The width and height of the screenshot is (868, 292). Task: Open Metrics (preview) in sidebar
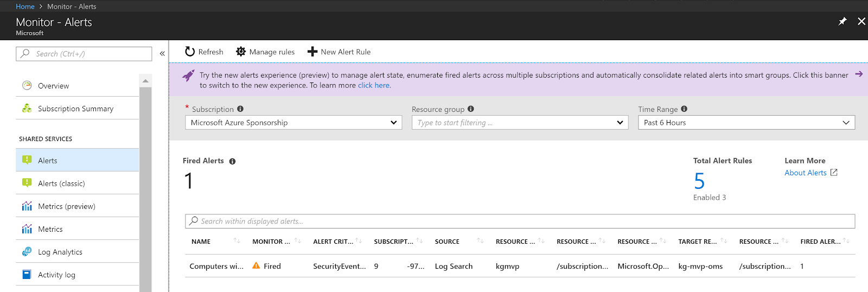[78, 206]
